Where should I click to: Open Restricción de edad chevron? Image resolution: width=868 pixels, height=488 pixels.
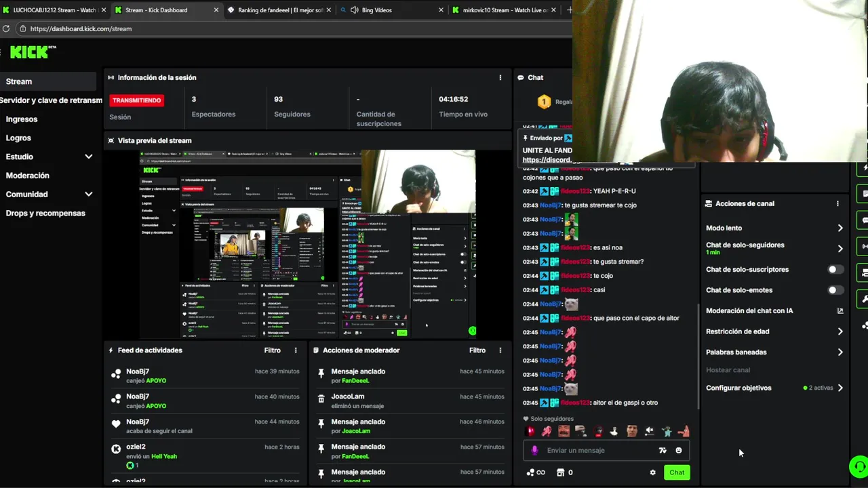[x=840, y=331]
